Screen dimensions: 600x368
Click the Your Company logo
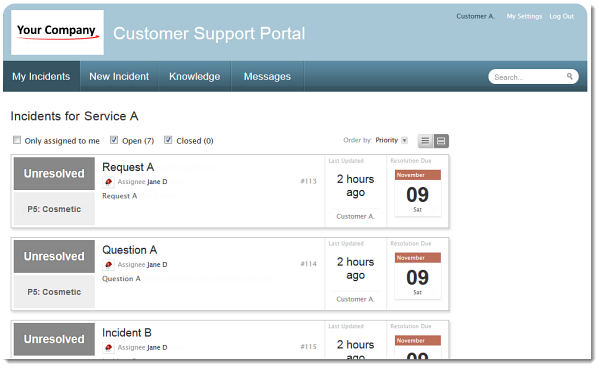click(57, 33)
